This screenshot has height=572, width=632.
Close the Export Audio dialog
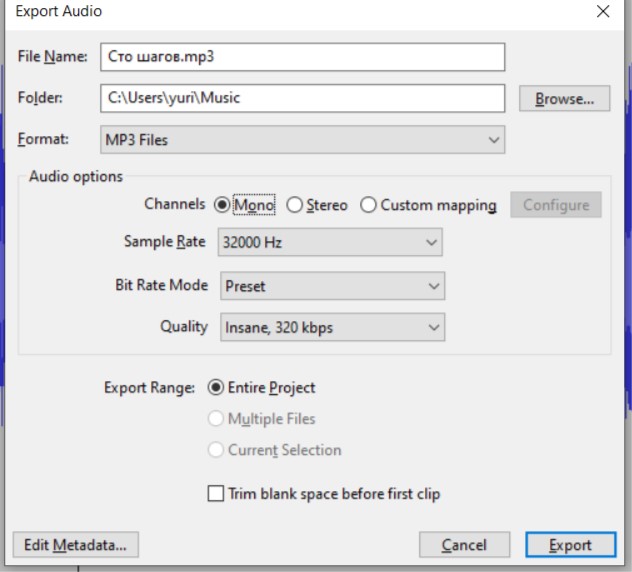pos(602,12)
